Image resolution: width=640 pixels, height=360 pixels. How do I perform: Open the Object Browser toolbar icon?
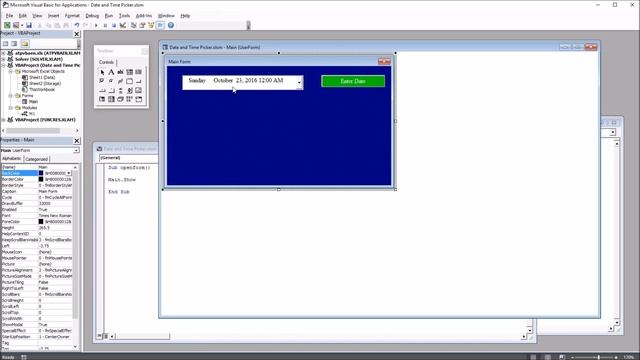[x=151, y=25]
